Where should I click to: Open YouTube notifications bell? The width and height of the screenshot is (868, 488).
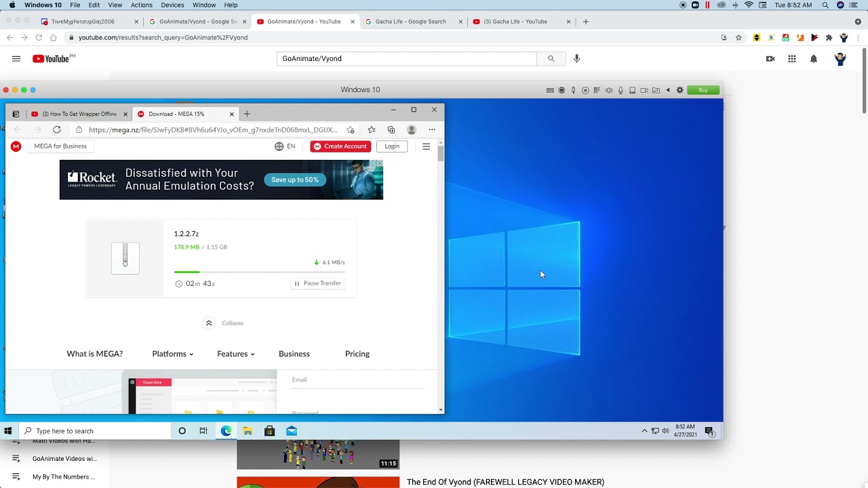(x=814, y=59)
